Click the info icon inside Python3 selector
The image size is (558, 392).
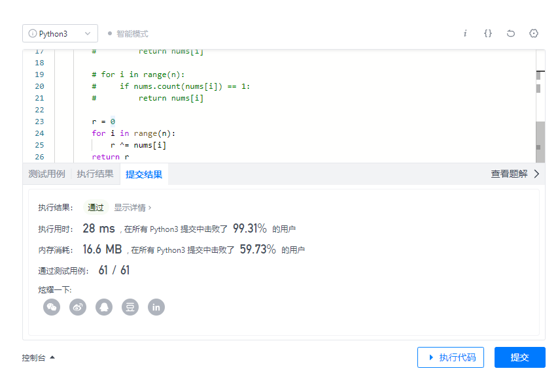click(33, 33)
